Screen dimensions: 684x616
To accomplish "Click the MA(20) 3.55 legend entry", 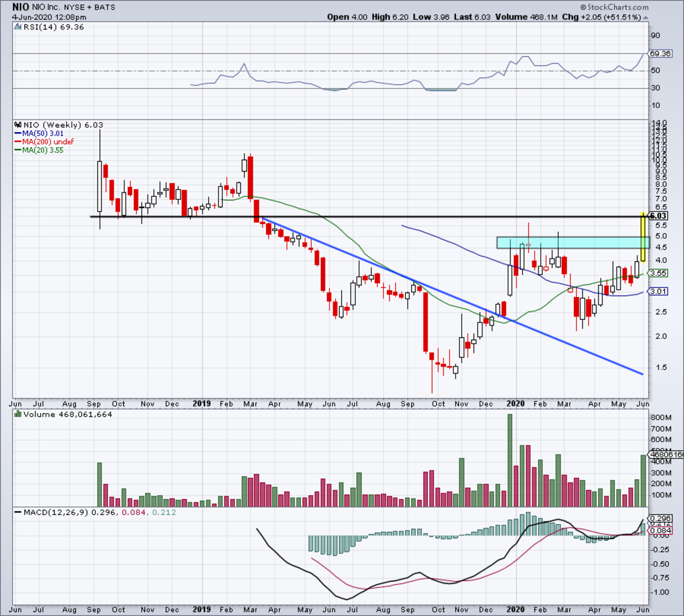I will point(39,150).
